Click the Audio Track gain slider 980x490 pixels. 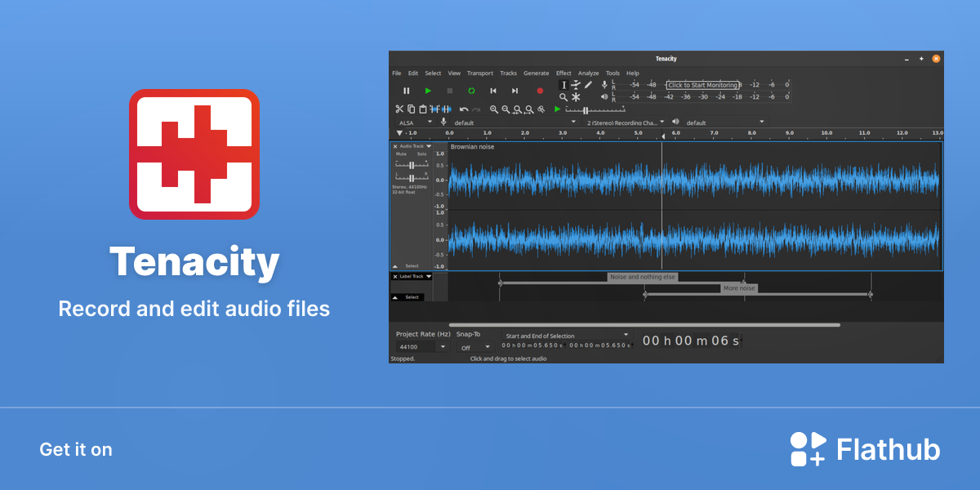[x=412, y=165]
